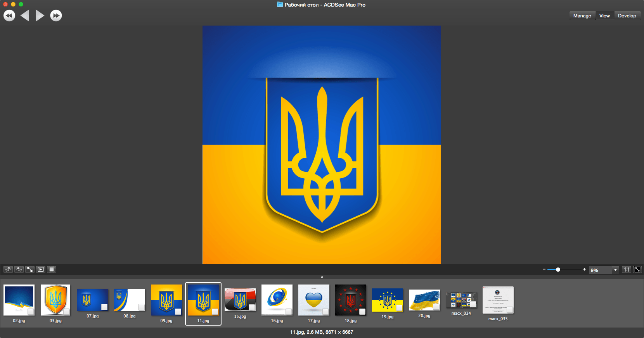The image size is (644, 338).
Task: Advance to the next image
Action: point(40,16)
